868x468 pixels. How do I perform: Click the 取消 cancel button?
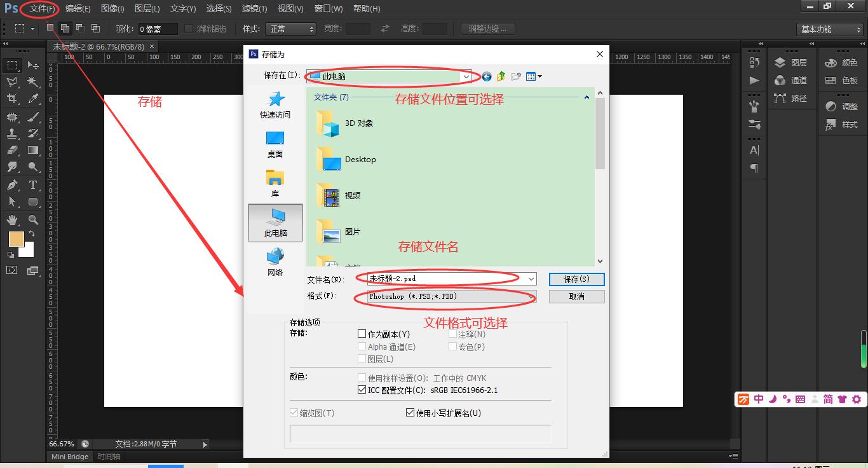click(576, 296)
